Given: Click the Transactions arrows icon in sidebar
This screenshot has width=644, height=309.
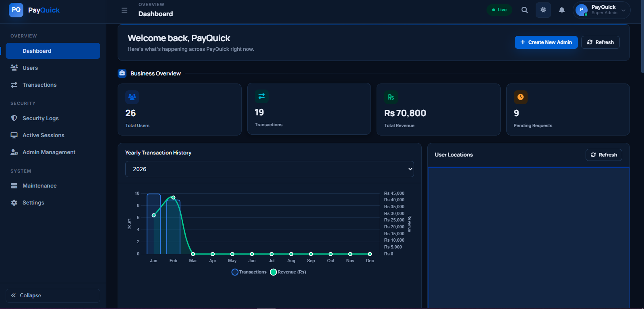Looking at the screenshot, I should (x=14, y=85).
